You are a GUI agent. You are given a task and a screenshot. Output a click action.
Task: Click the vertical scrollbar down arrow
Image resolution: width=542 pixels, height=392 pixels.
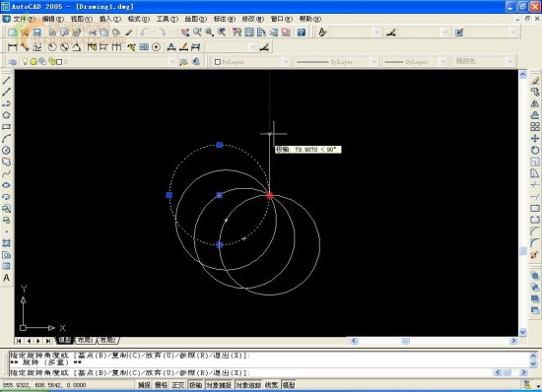coord(522,332)
